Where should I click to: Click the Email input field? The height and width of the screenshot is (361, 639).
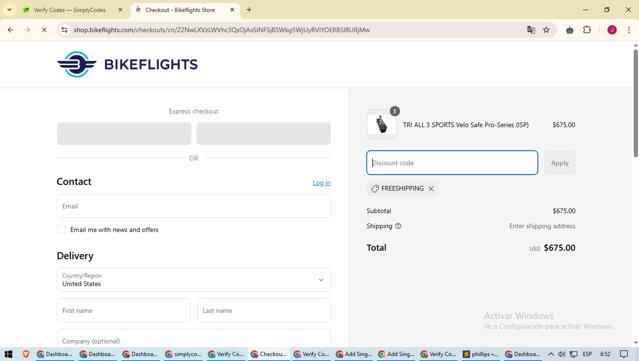(194, 206)
